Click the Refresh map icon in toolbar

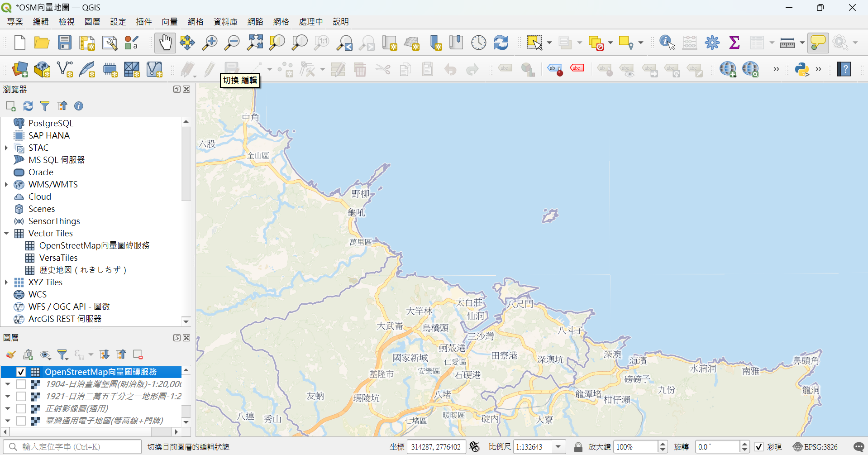501,43
